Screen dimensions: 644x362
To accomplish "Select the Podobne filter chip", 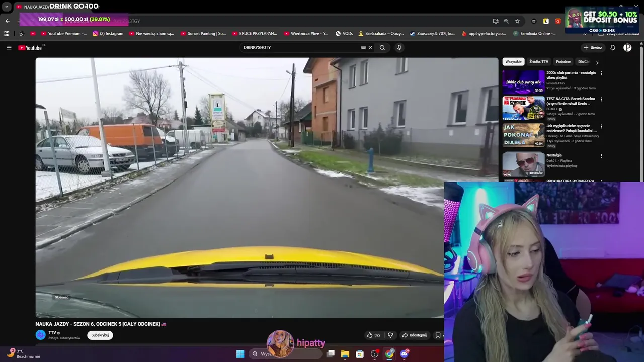I will [563, 62].
